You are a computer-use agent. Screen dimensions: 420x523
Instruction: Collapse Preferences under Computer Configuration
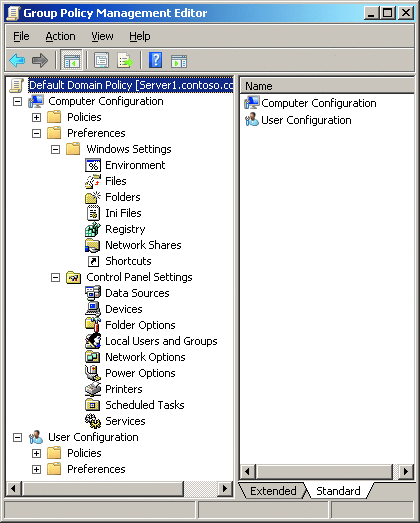pyautogui.click(x=36, y=133)
